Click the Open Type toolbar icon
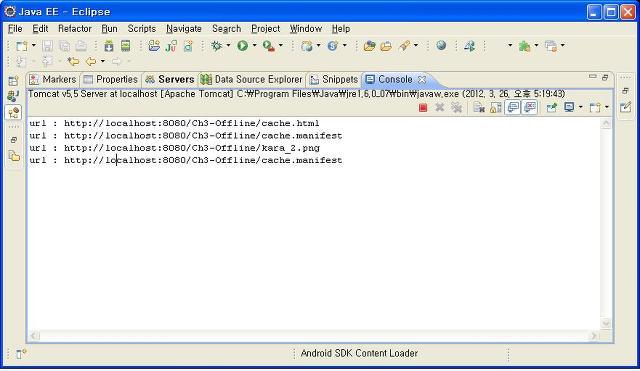The image size is (640, 371). click(154, 46)
